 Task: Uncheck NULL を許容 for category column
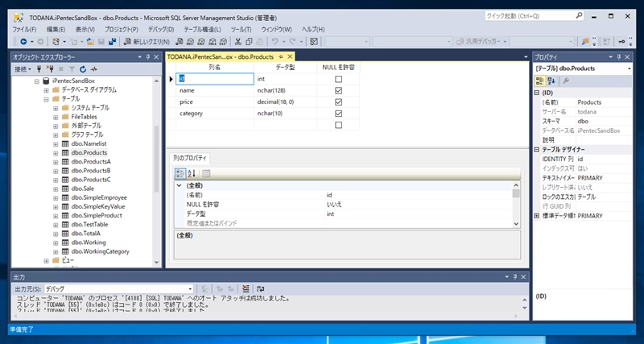tap(338, 114)
